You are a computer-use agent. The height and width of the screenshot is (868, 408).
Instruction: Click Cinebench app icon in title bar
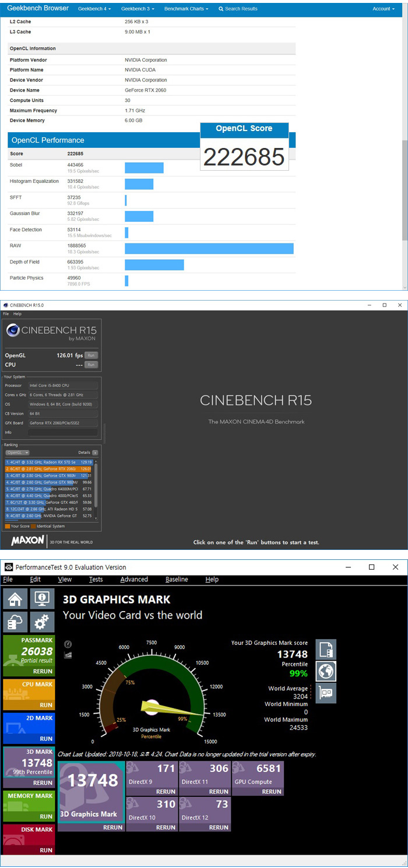(6, 305)
